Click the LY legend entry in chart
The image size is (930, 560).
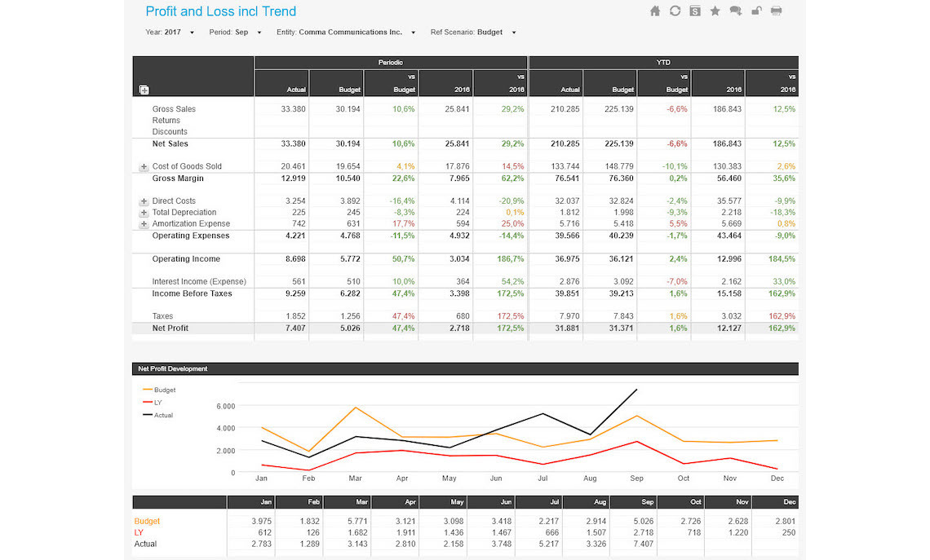[x=153, y=403]
